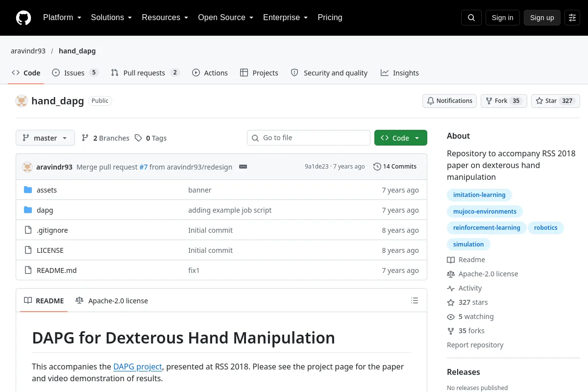Click the commit history clock icon
This screenshot has width=588, height=392.
point(377,167)
